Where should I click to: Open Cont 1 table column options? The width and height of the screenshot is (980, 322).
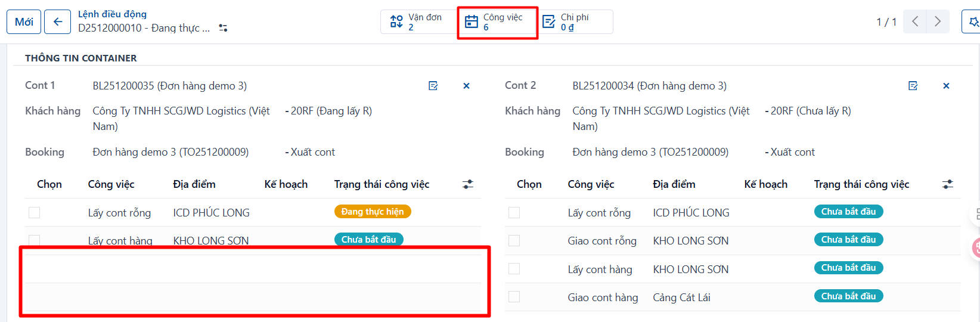tap(468, 184)
